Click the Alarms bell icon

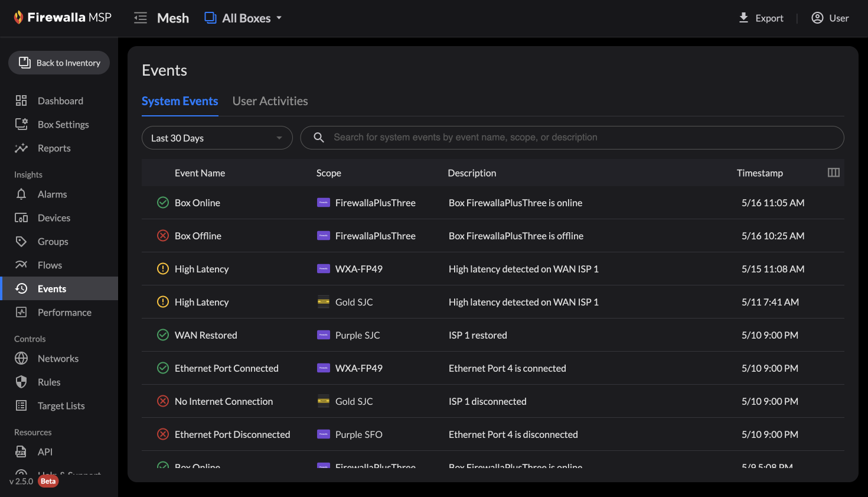click(x=21, y=194)
